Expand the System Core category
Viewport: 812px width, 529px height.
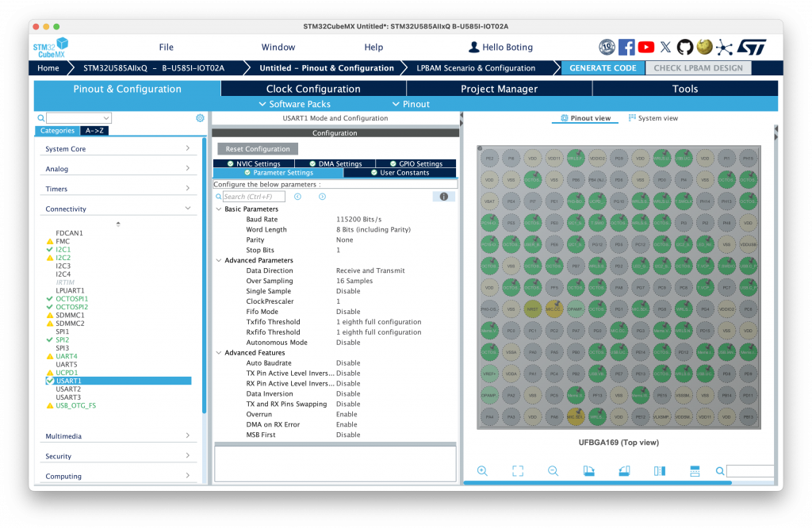[118, 148]
